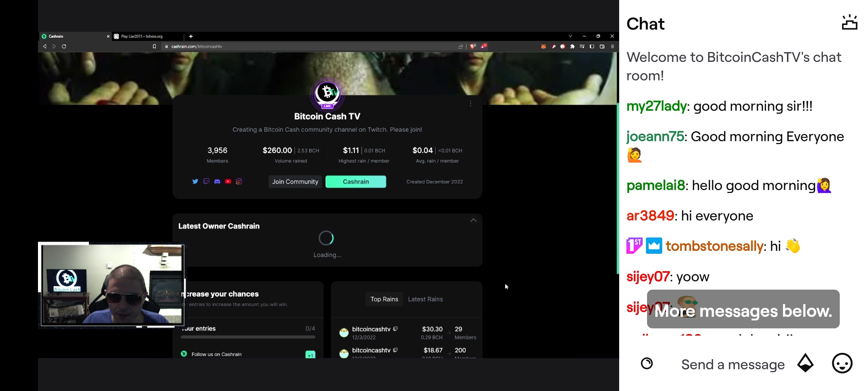Click the $1.11 Highest rain stat
Image resolution: width=868 pixels, height=391 pixels.
click(364, 155)
